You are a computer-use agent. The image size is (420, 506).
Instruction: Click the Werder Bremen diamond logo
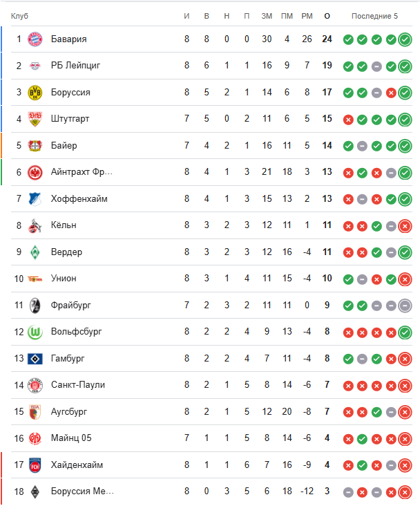(x=35, y=252)
